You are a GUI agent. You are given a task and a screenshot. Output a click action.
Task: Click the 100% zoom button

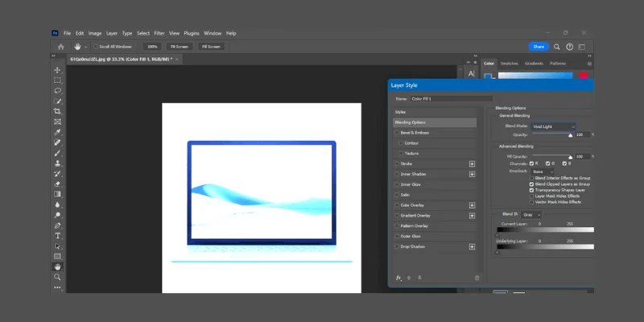point(152,47)
